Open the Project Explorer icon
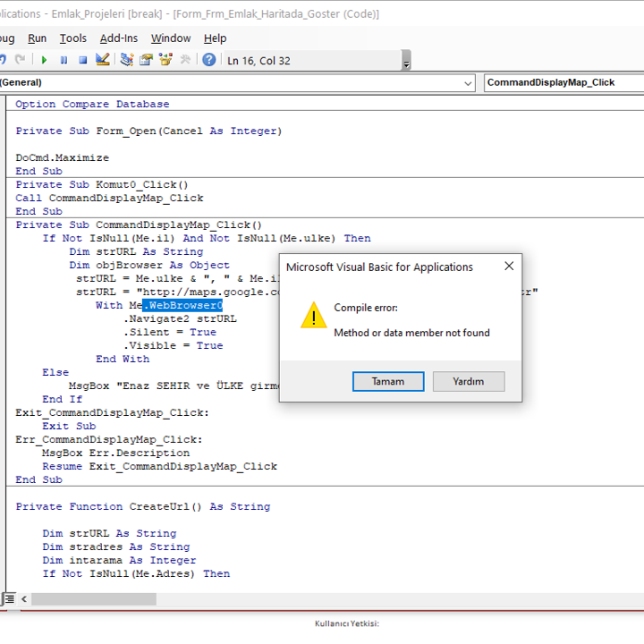Screen dimensions: 644x644 [x=126, y=60]
